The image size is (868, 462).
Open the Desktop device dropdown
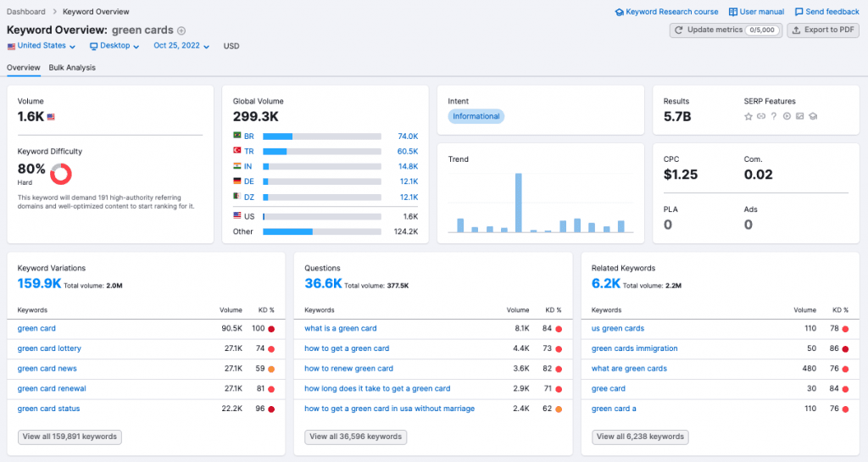point(114,46)
